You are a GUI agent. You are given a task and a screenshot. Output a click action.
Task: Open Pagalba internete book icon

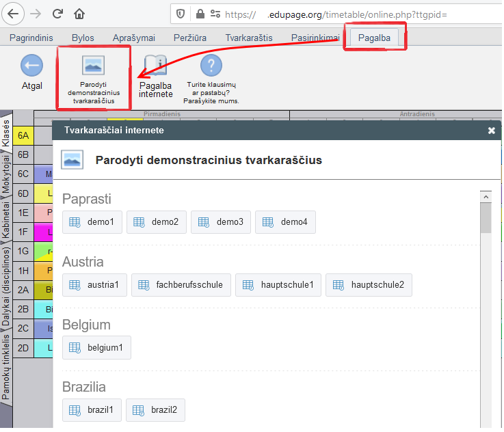[155, 65]
